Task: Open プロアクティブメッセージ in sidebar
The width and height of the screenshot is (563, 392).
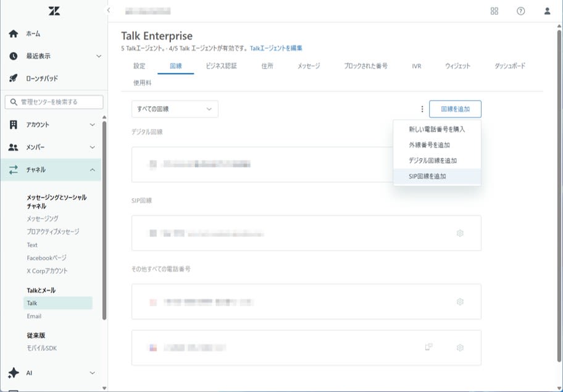Action: (x=53, y=231)
